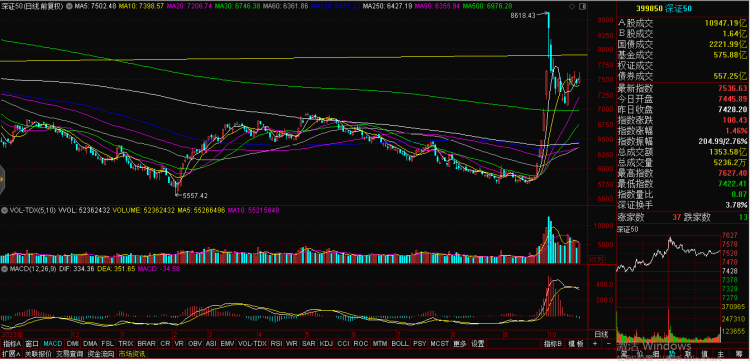Screen dimensions: 750x361
Task: Open the 关联报价 tab
Action: click(38, 354)
